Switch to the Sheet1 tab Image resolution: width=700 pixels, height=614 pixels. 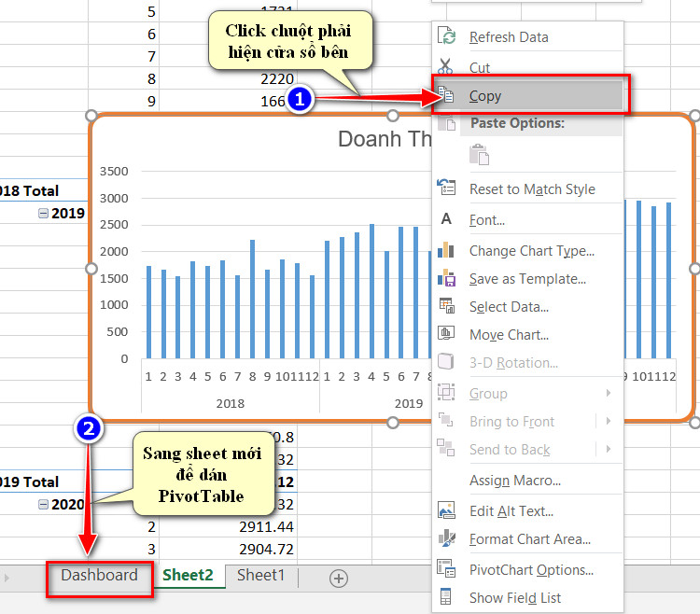coord(260,575)
